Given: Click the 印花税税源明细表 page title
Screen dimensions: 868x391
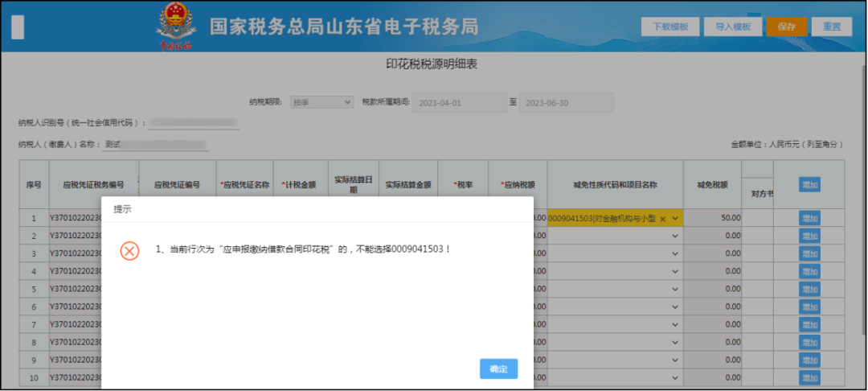Looking at the screenshot, I should tap(432, 65).
